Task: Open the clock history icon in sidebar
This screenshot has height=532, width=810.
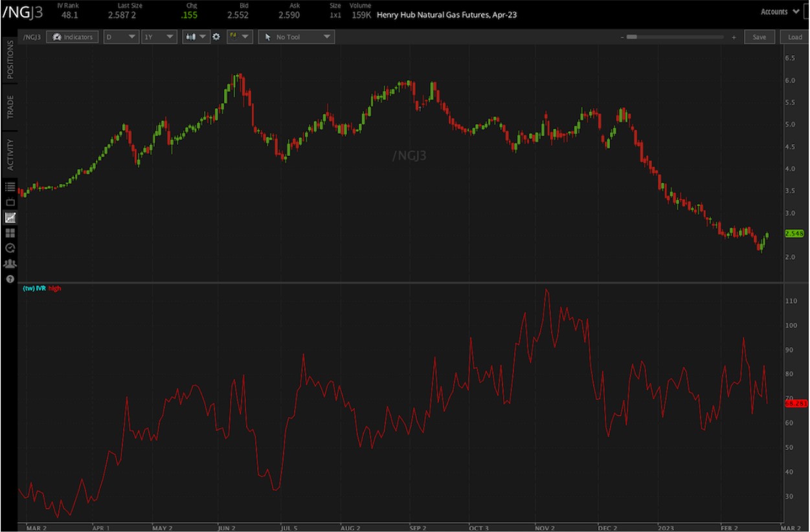Action: pos(9,248)
